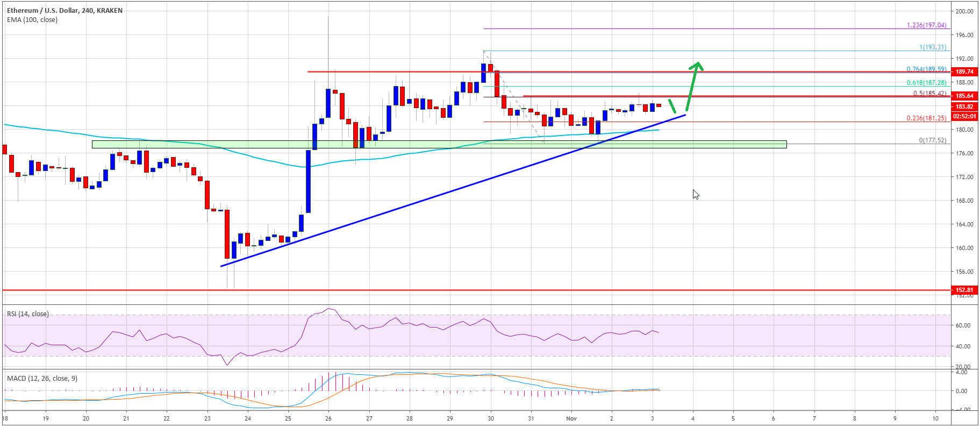Click the 189.74 red price label

pos(964,72)
